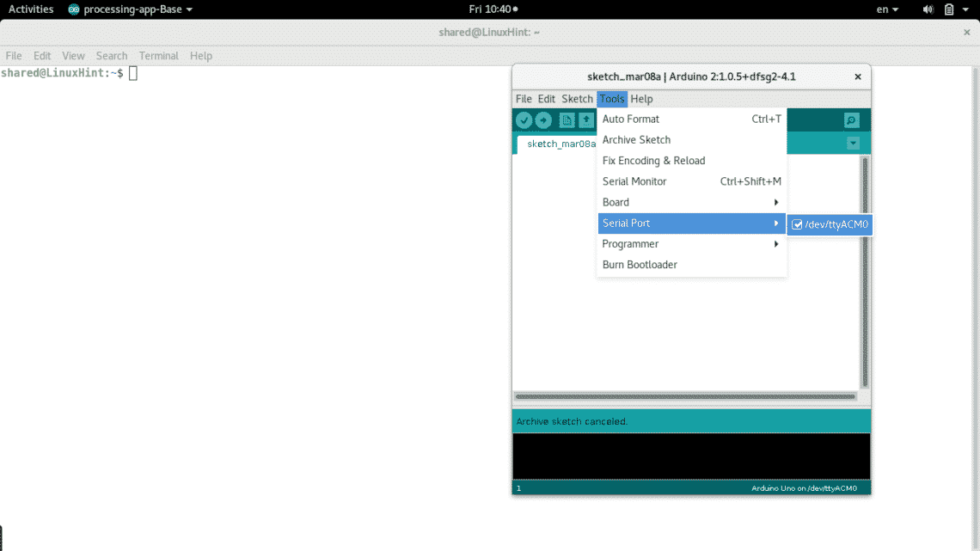Click the Verify checkmark toolbar icon
This screenshot has width=980, height=551.
point(524,120)
